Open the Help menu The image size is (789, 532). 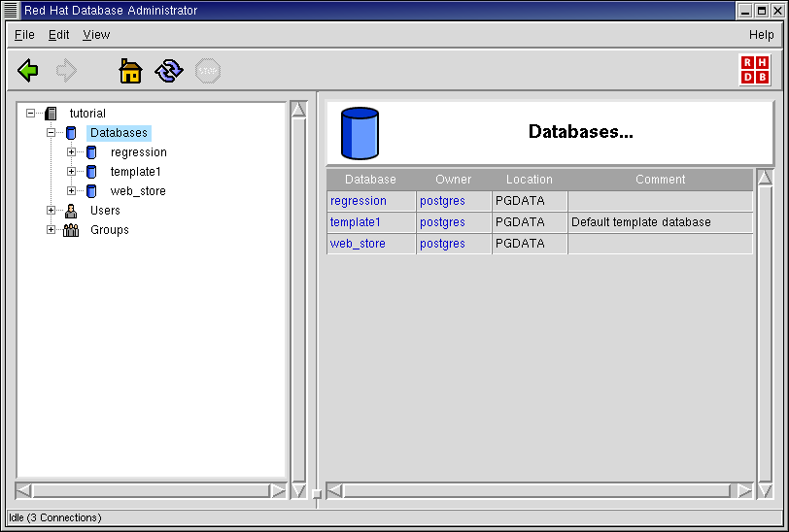tap(762, 35)
